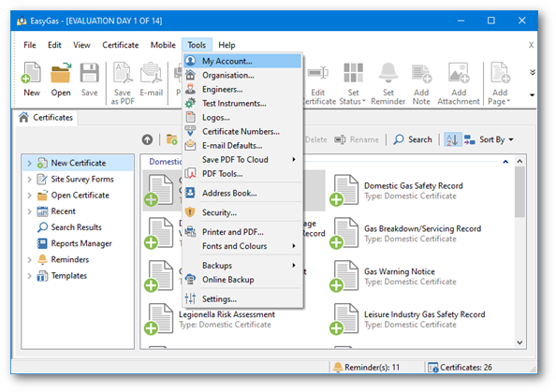Click the Open folder toolbar icon
The height and width of the screenshot is (392, 556).
coord(61,80)
